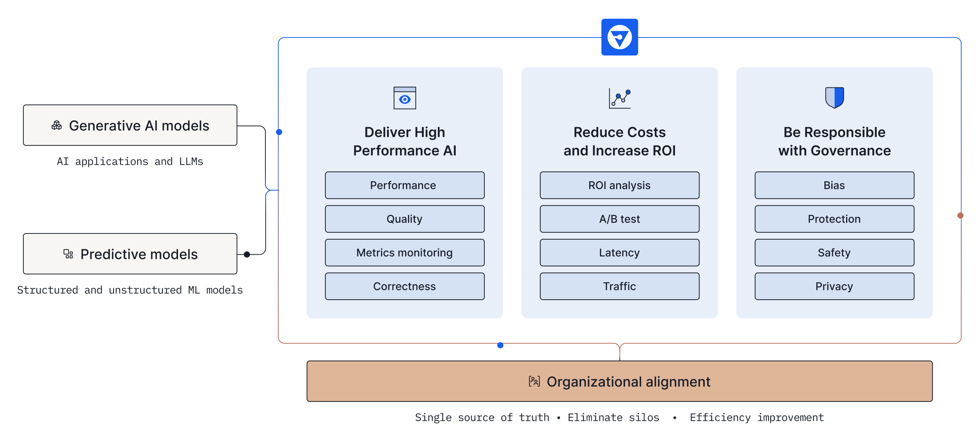
Task: Click the blue dot on the left frame edge
Action: [279, 132]
